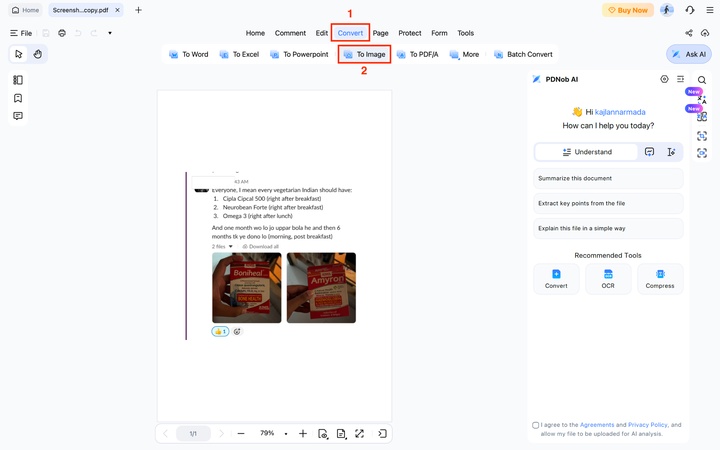This screenshot has height=450, width=720.
Task: Open the Edit menu
Action: click(321, 33)
